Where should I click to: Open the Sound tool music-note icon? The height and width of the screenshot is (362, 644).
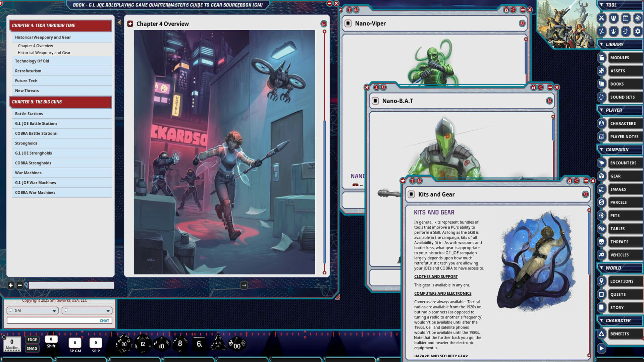point(626,32)
